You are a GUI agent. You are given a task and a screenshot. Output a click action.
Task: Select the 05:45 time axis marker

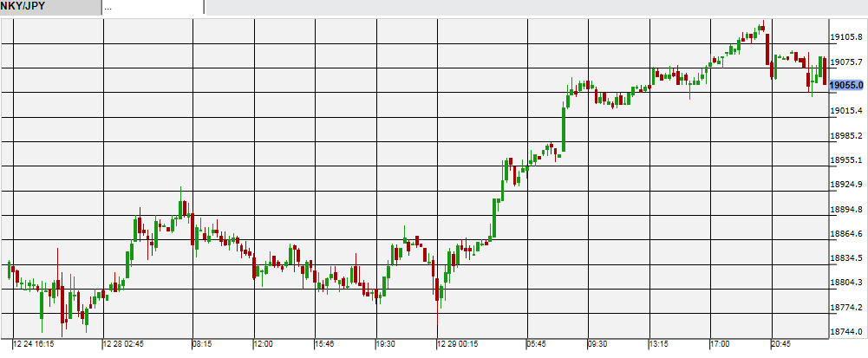click(x=536, y=344)
